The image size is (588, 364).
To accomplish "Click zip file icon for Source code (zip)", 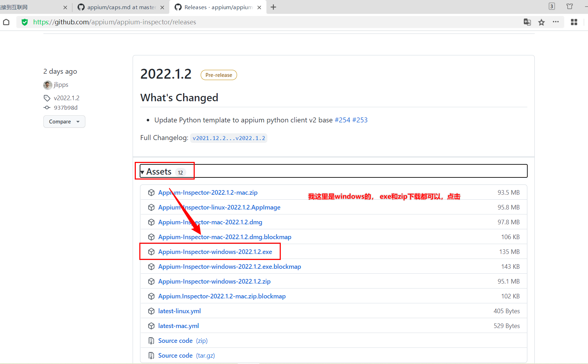I will pos(151,341).
